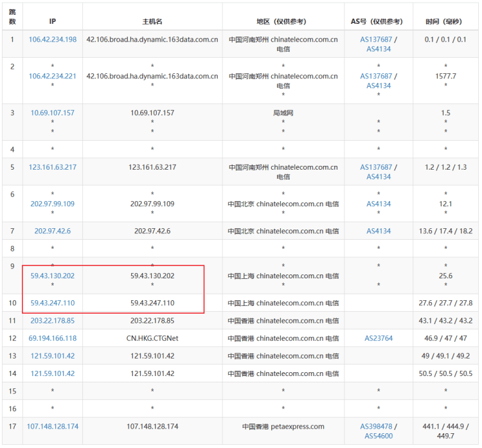Screen dimensions: 482x448
Task: Open the 123.161.63.217 link in IP column
Action: 53,167
